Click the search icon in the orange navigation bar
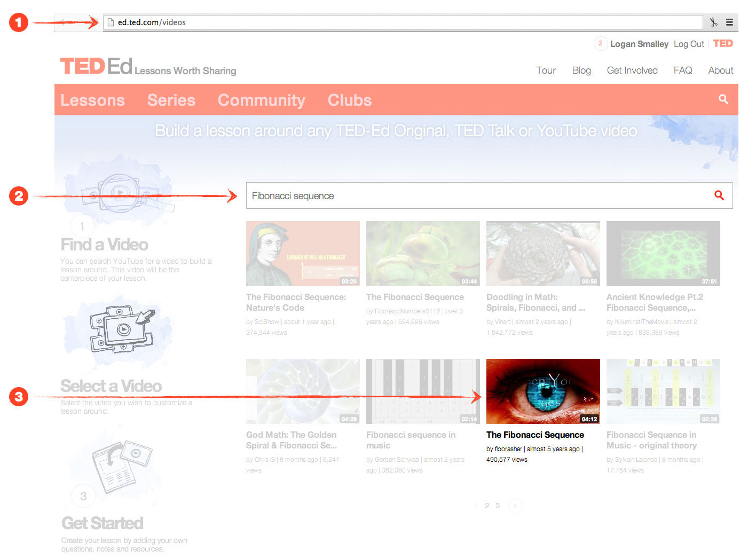Viewport: 756px width, 559px height. tap(723, 99)
